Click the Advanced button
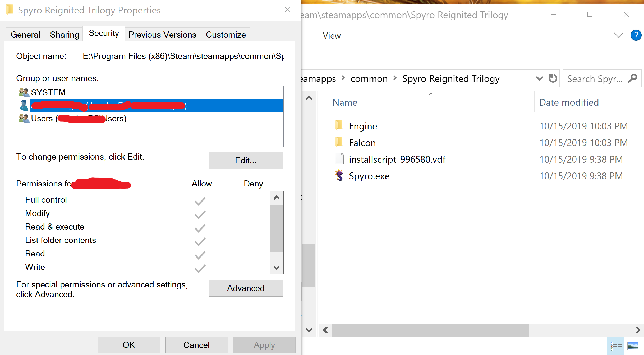 [x=246, y=288]
